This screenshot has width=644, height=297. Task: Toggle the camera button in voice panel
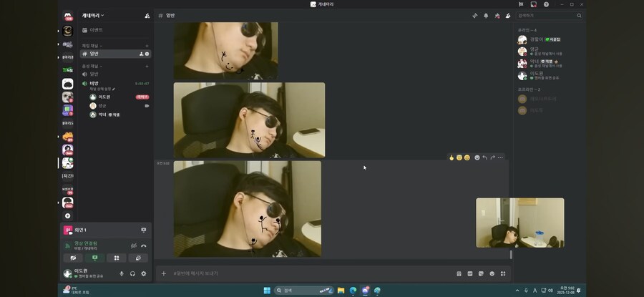(73, 258)
